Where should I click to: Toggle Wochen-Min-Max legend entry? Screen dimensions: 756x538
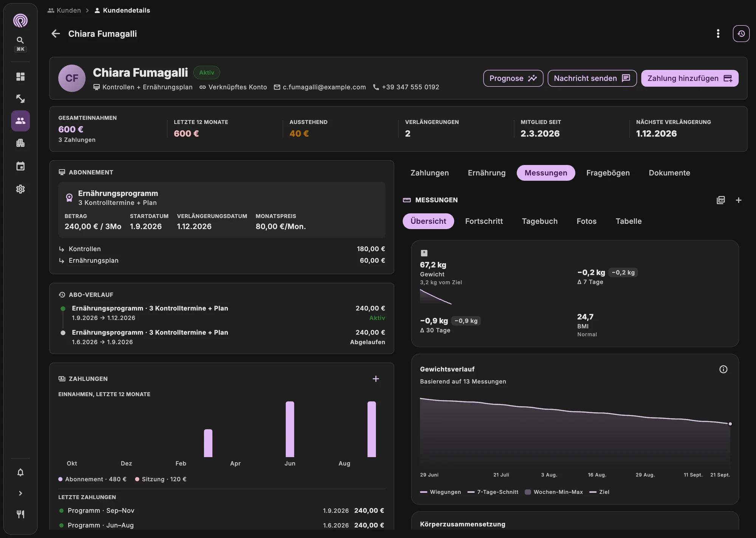pyautogui.click(x=554, y=492)
